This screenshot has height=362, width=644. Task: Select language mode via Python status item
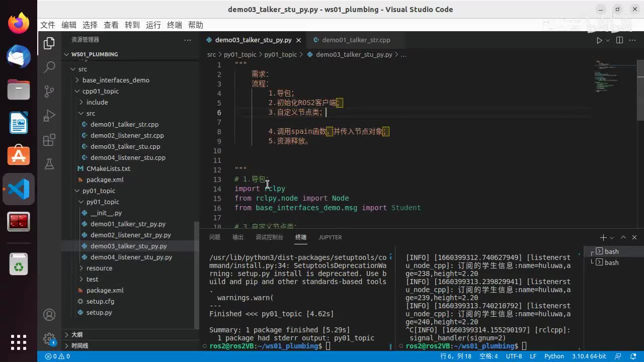[554, 356]
